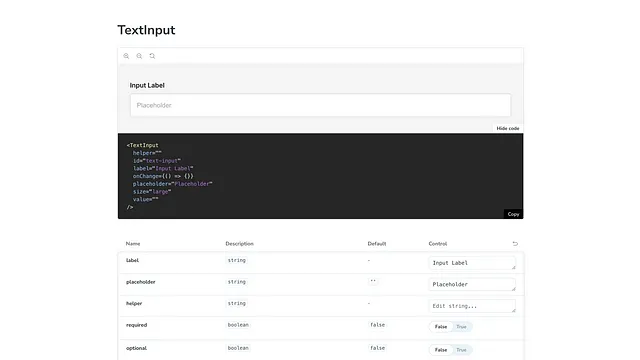Click the string type of placeholder row
640x360 pixels.
[x=237, y=282]
